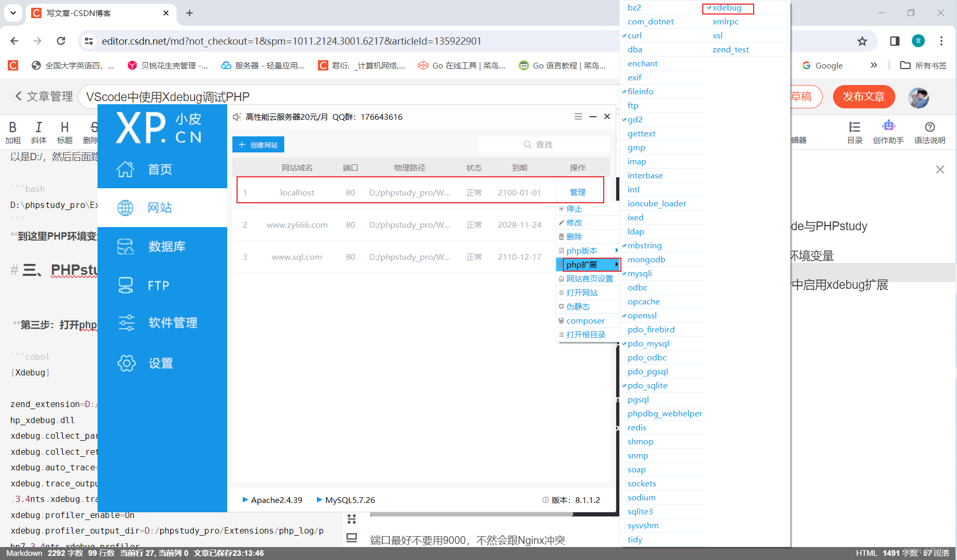Click the speaker announcement icon in phpStudy

237,117
